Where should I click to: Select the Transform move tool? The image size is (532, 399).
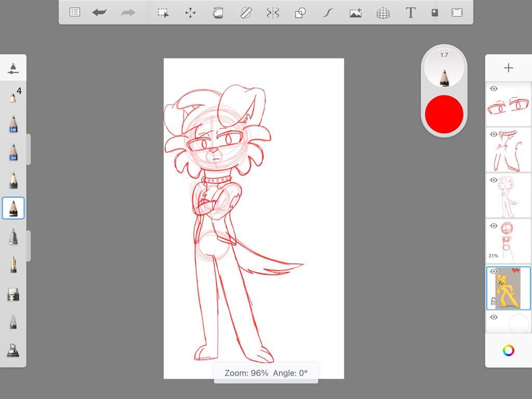point(191,12)
